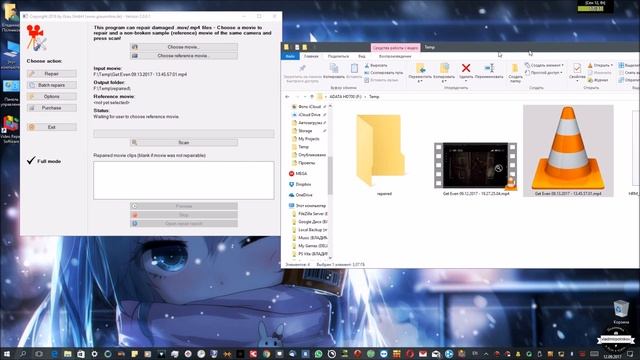Image resolution: width=640 pixels, height=360 pixels.
Task: Click the taskbar search magnifier icon
Action: (x=23, y=354)
